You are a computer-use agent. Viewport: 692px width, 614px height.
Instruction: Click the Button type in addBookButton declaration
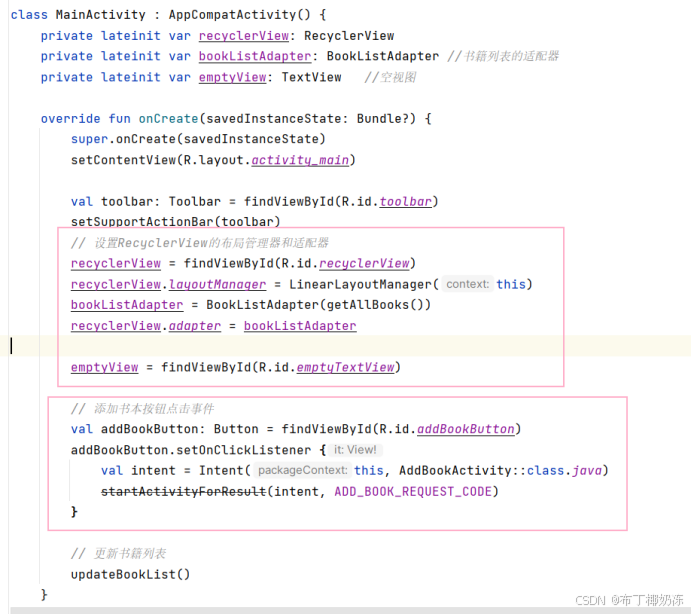[x=236, y=429]
